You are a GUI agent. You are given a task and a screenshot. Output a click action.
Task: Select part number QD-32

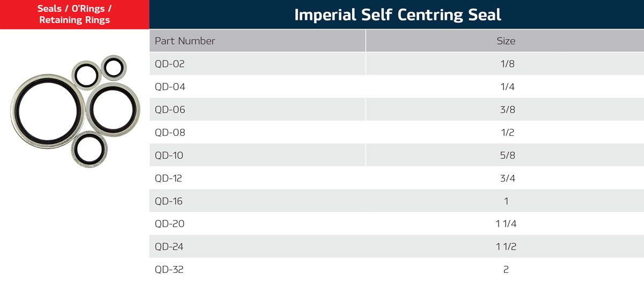click(170, 270)
